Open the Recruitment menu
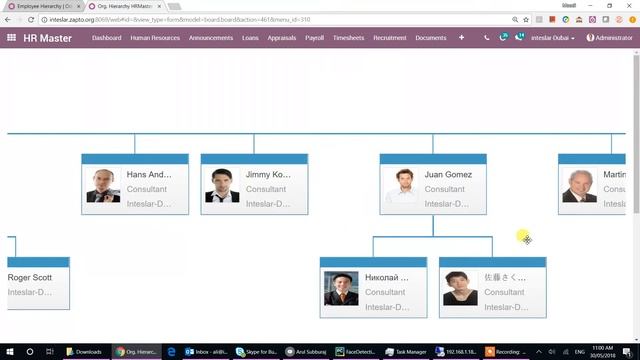 pyautogui.click(x=390, y=38)
